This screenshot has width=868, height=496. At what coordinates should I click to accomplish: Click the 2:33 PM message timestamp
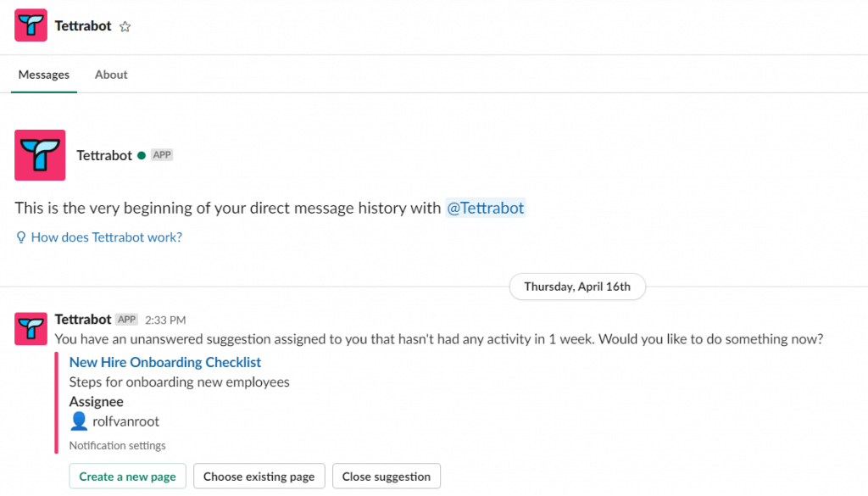165,320
